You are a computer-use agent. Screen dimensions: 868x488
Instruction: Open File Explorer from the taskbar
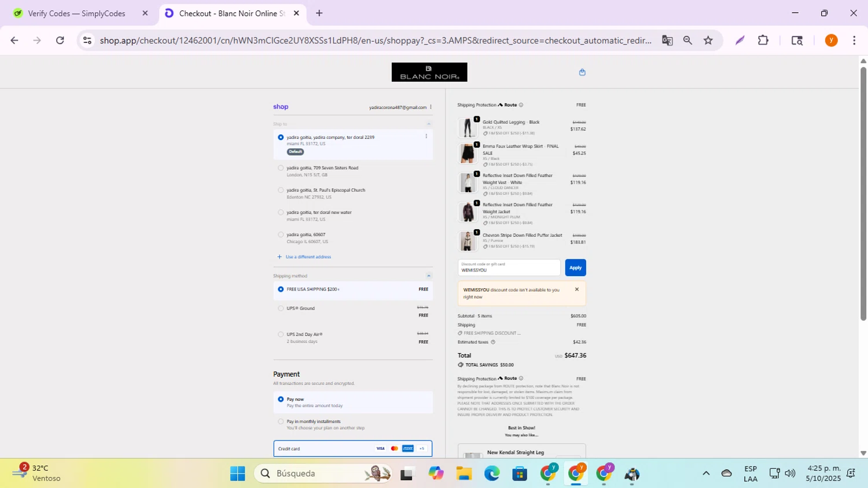[464, 474]
